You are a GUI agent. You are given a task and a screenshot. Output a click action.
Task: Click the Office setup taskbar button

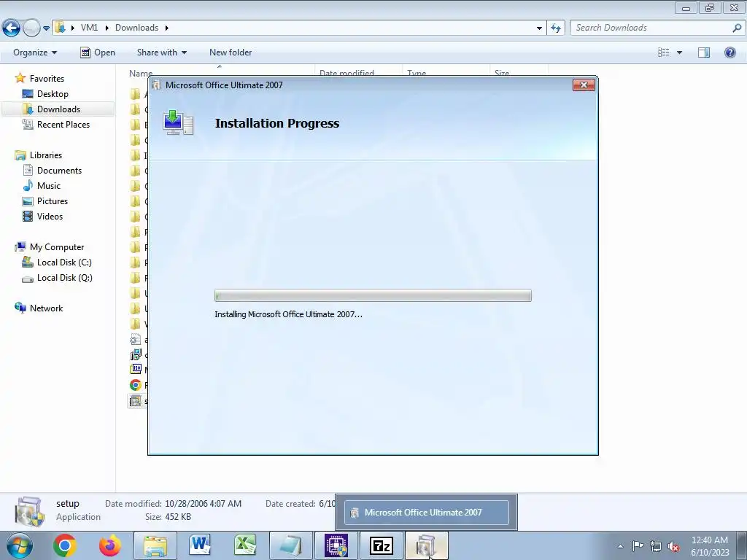coord(426,545)
